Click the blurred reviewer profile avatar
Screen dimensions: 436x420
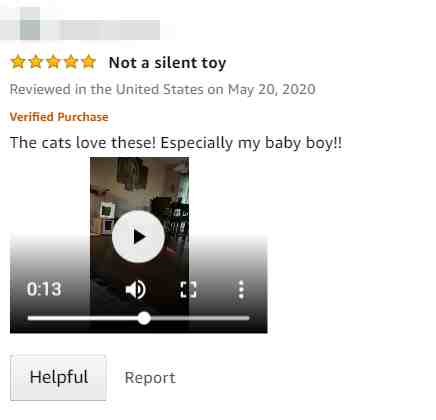click(x=29, y=23)
